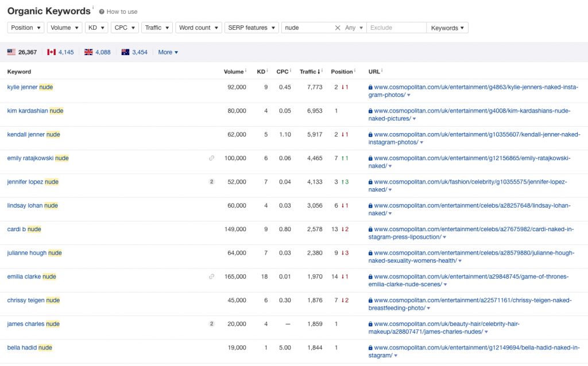Open the SERP features filter dropdown
This screenshot has height=366, width=588.
click(252, 28)
